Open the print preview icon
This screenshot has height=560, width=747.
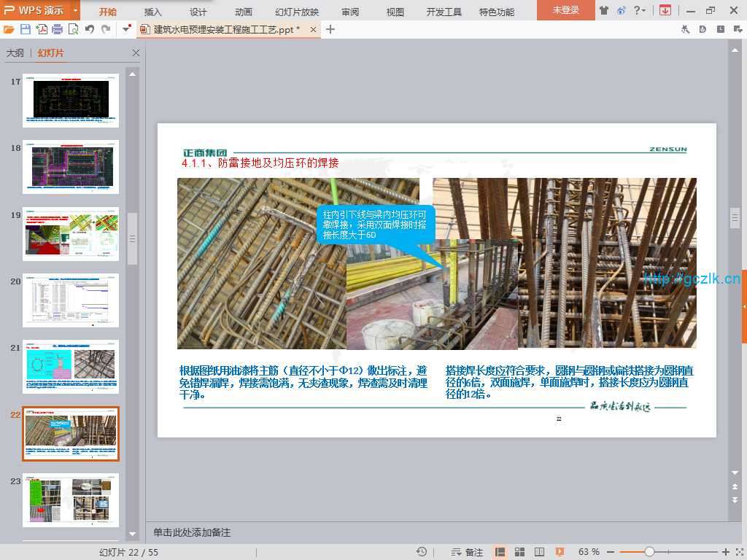click(x=74, y=29)
